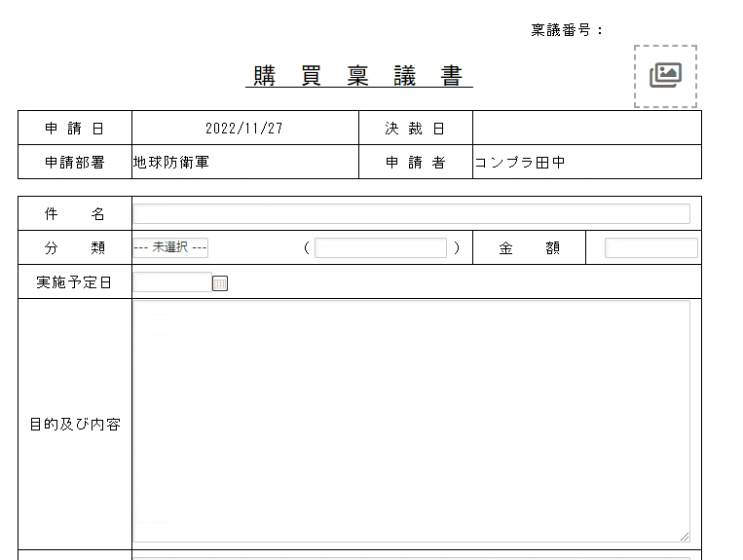This screenshot has width=743, height=560.
Task: Open the calendar picker for 実施予定日
Action: (x=220, y=283)
